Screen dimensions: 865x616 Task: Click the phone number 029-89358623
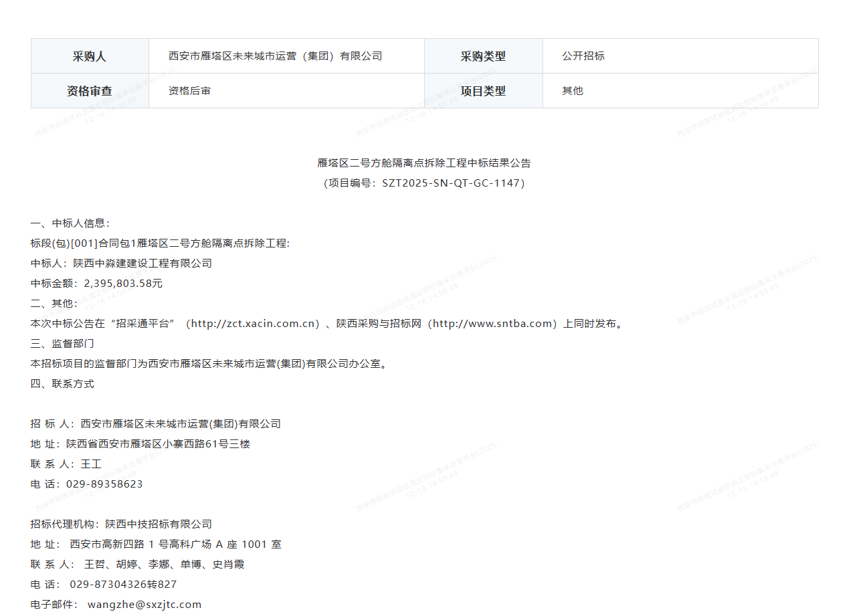(104, 484)
